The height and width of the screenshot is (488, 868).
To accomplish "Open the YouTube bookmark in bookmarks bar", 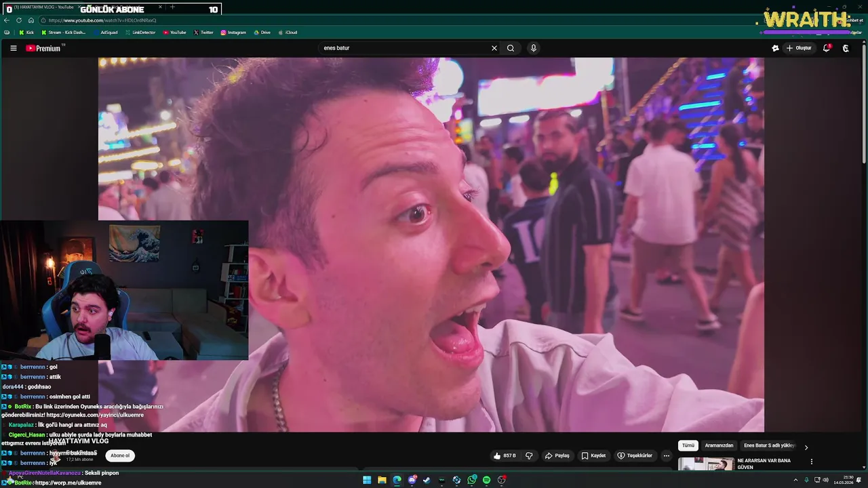I will 174,33.
